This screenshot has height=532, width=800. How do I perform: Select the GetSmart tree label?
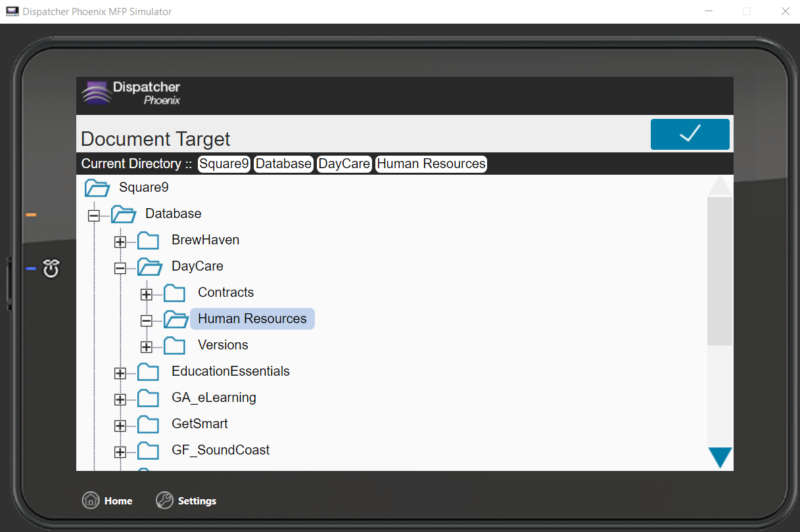200,424
